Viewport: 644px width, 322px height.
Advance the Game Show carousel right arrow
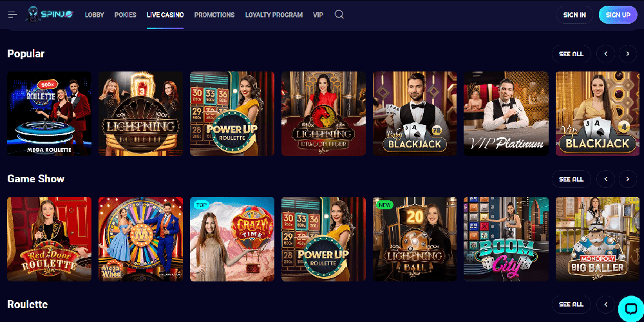(x=627, y=179)
